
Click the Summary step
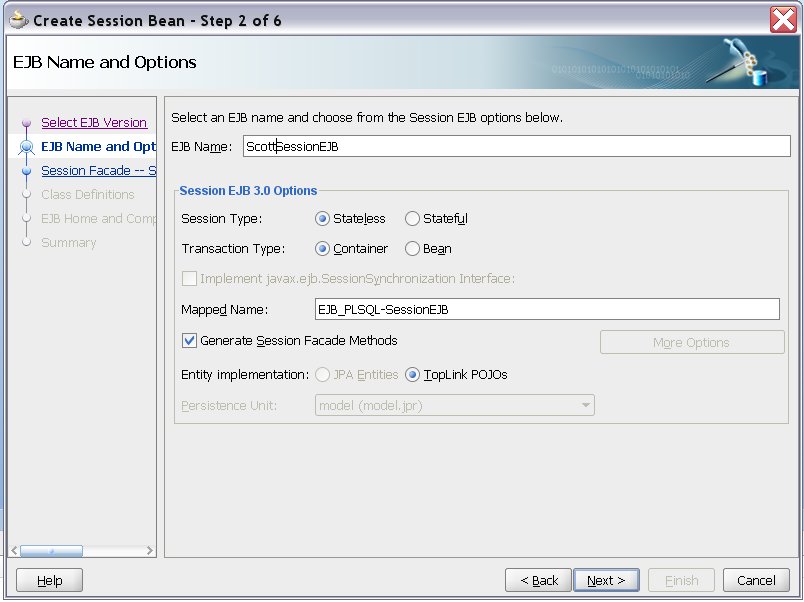[69, 243]
